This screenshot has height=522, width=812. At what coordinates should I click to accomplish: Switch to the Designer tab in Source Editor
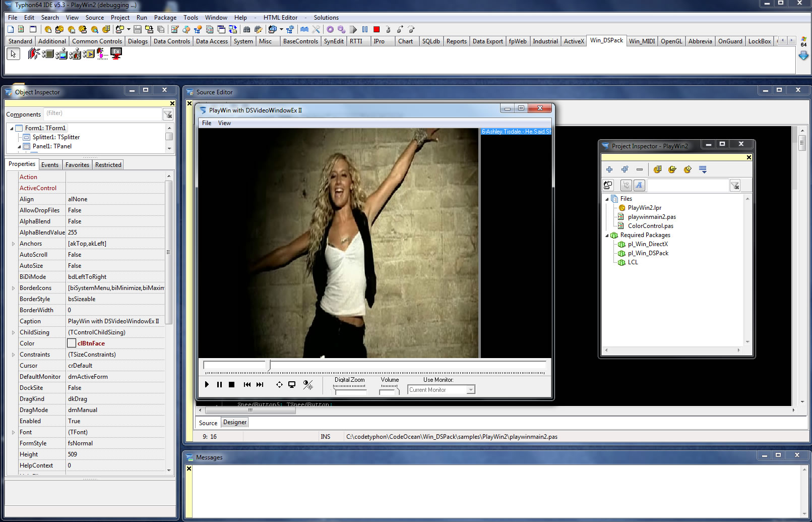coord(235,422)
